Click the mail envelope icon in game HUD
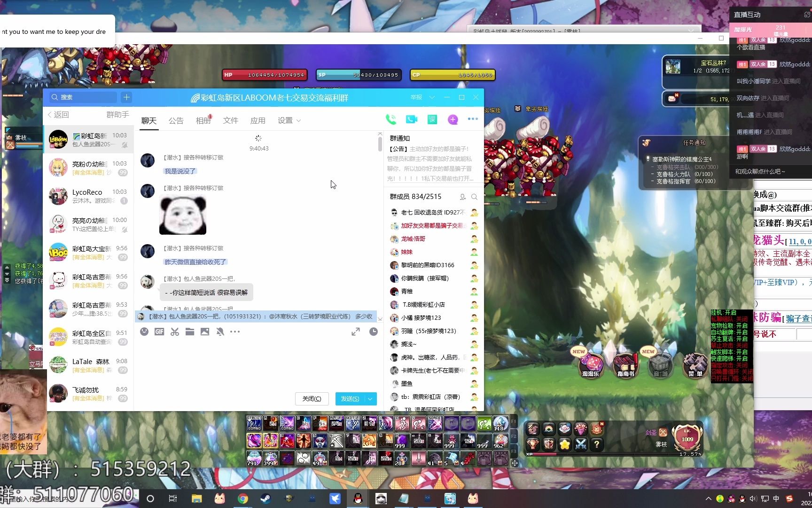Viewport: 812px width, 508px height. (672, 98)
